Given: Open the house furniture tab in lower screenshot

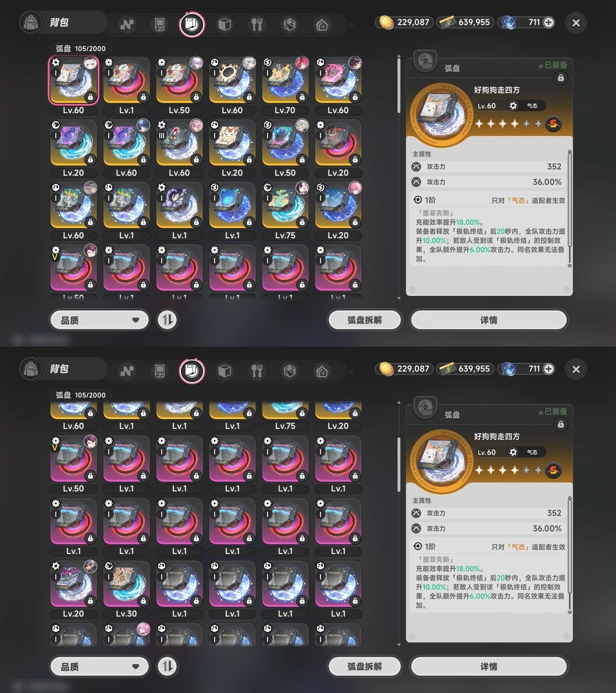Looking at the screenshot, I should (322, 371).
